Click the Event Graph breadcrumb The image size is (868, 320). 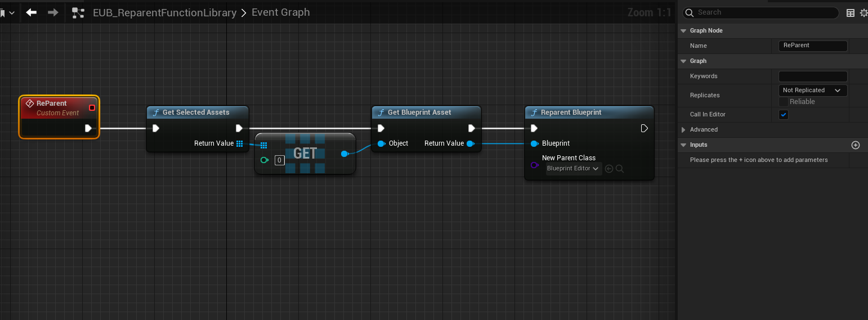pyautogui.click(x=280, y=12)
